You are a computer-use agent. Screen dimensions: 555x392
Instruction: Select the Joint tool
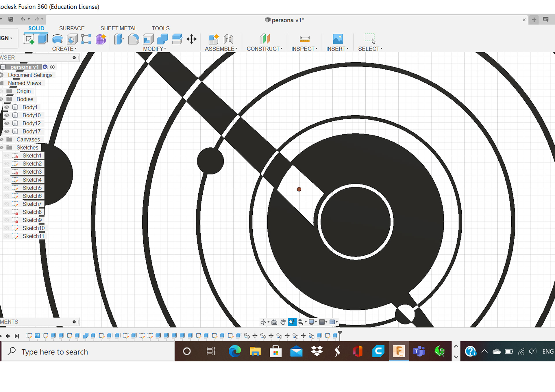tap(228, 39)
